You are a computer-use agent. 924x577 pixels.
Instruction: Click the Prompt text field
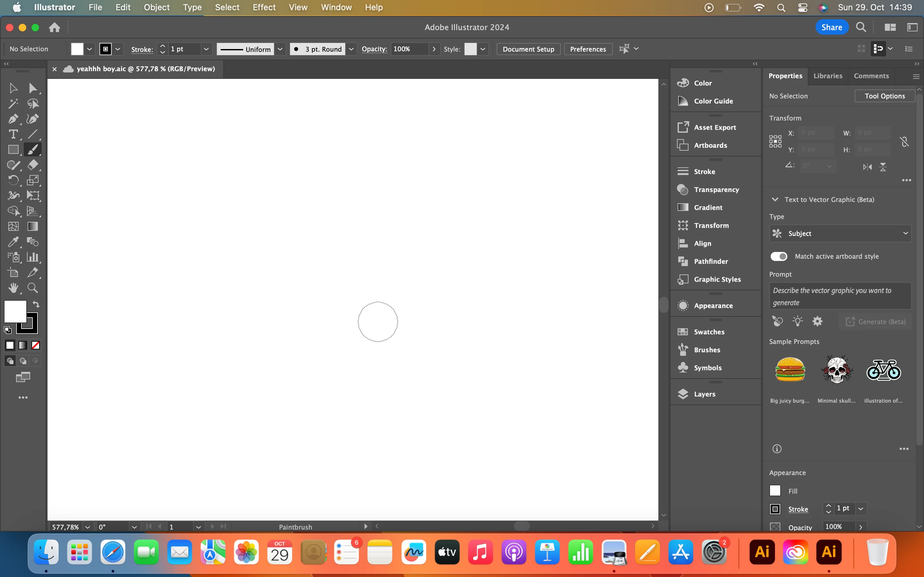click(x=840, y=296)
